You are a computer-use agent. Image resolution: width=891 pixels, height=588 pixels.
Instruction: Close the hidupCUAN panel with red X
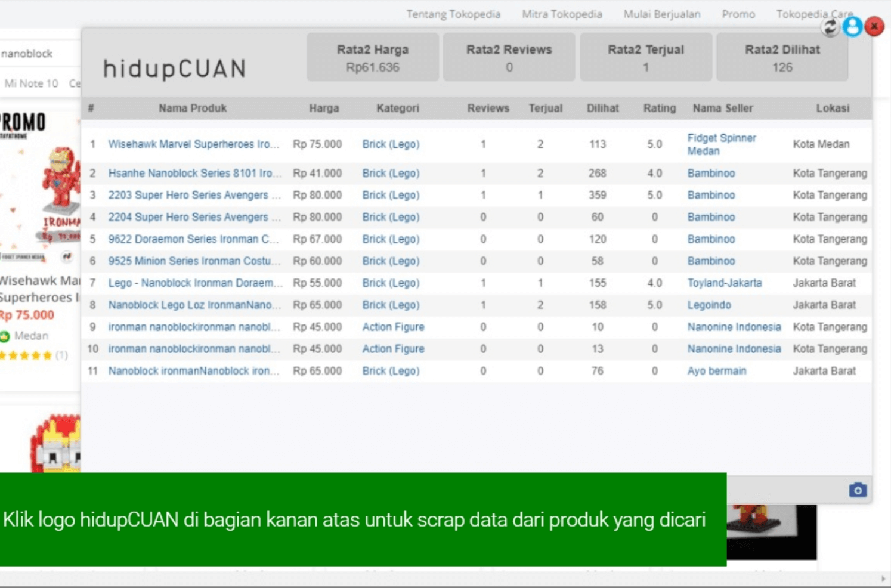pyautogui.click(x=874, y=27)
